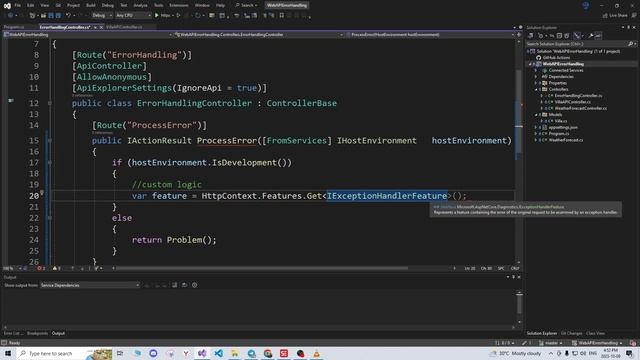Click the errors count indicator below the editor

pos(41,268)
